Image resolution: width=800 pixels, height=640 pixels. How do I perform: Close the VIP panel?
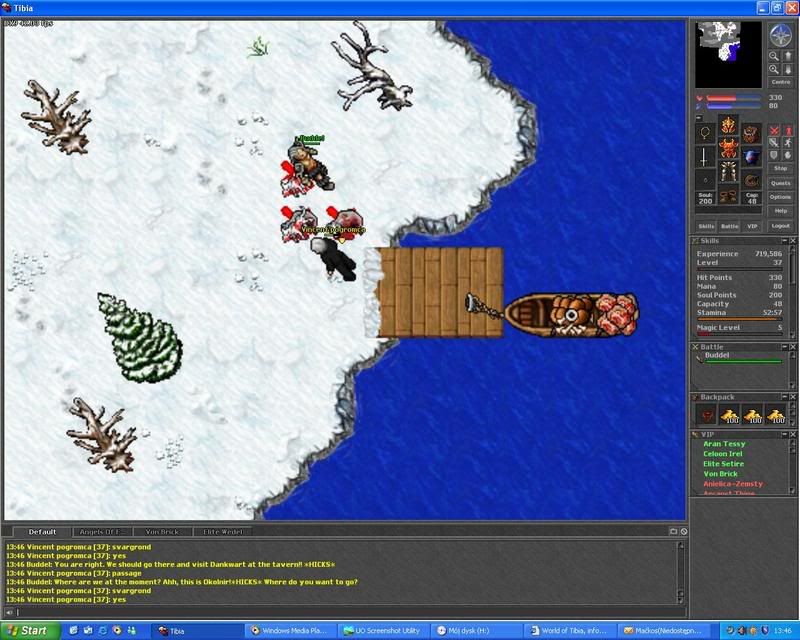pyautogui.click(x=793, y=434)
